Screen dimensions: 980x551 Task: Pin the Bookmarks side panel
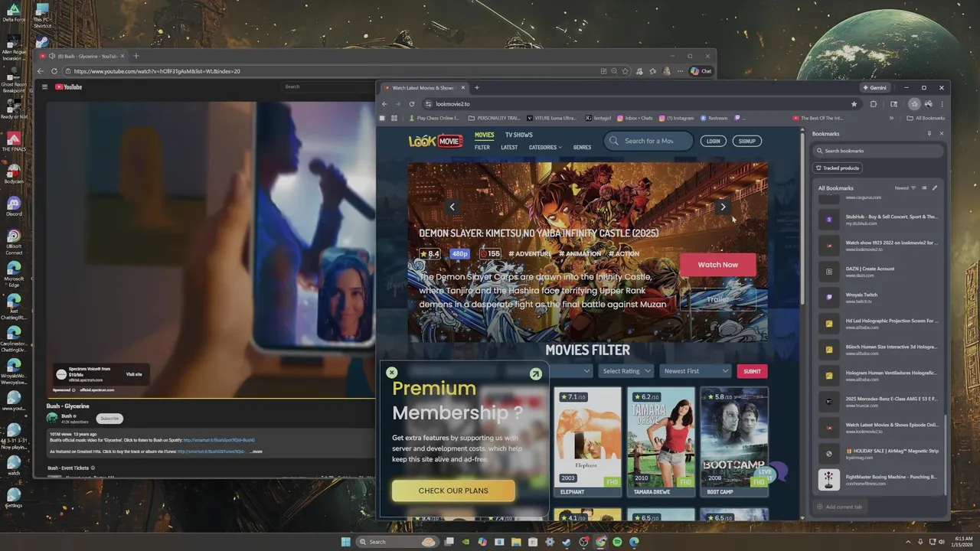click(929, 133)
